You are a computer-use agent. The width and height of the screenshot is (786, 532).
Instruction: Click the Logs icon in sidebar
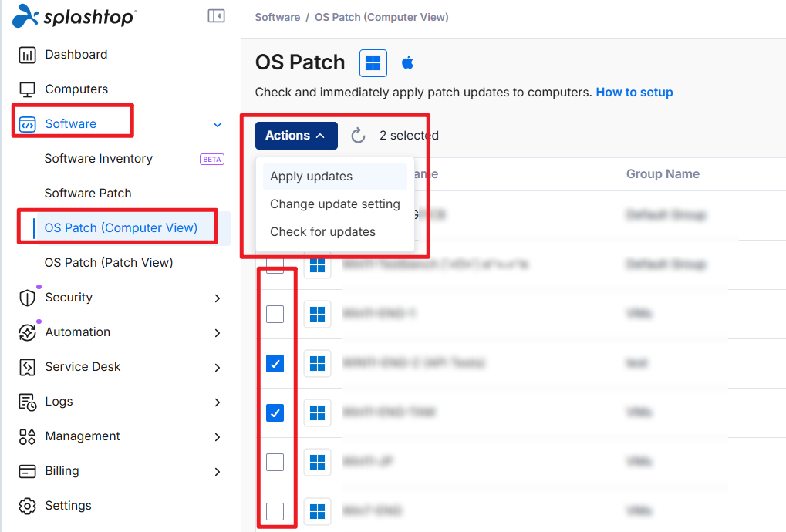click(x=27, y=402)
